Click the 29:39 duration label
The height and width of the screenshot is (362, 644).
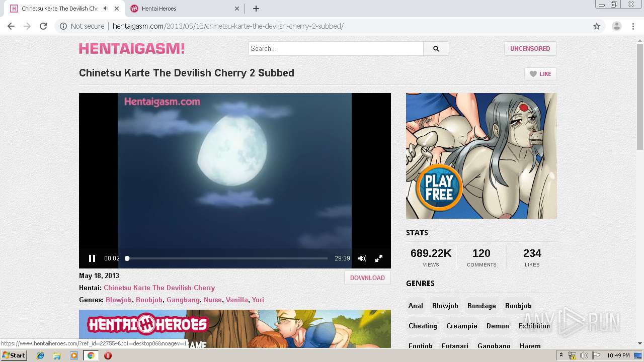(342, 258)
